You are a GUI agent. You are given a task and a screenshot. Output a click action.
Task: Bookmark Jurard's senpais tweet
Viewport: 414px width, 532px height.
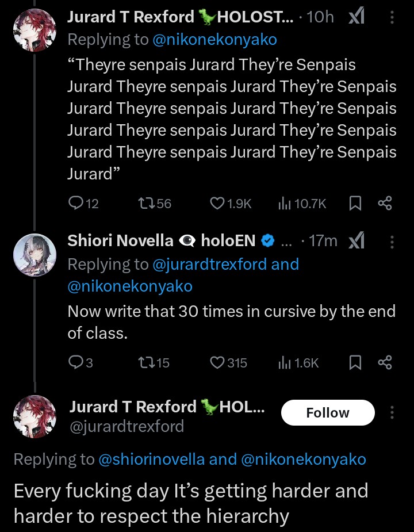pos(356,203)
